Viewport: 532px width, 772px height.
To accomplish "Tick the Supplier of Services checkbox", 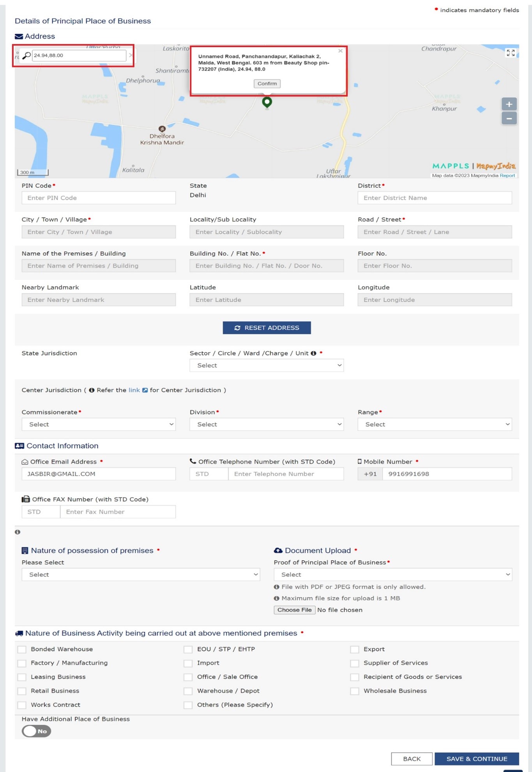I will 354,663.
